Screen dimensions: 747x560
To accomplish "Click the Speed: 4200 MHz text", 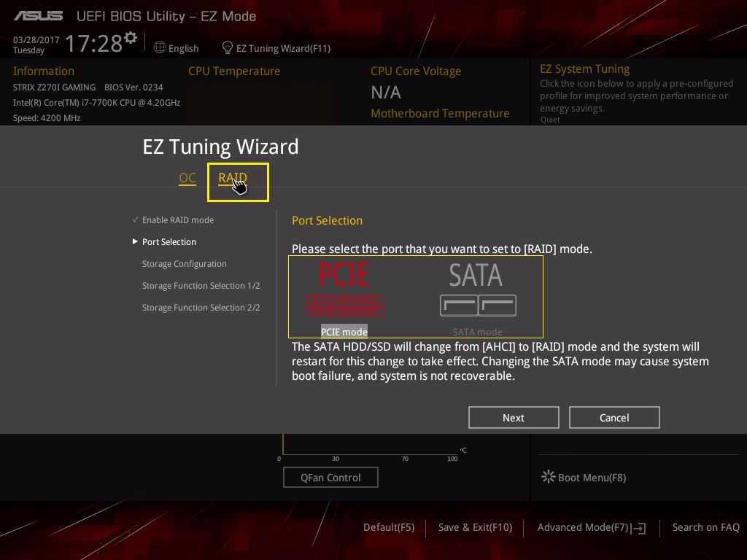I will point(47,117).
